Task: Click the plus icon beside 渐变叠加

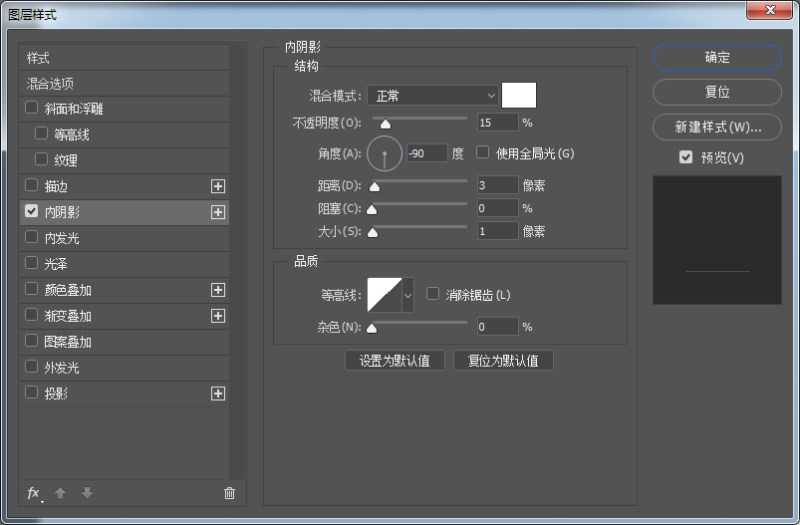Action: pos(218,316)
